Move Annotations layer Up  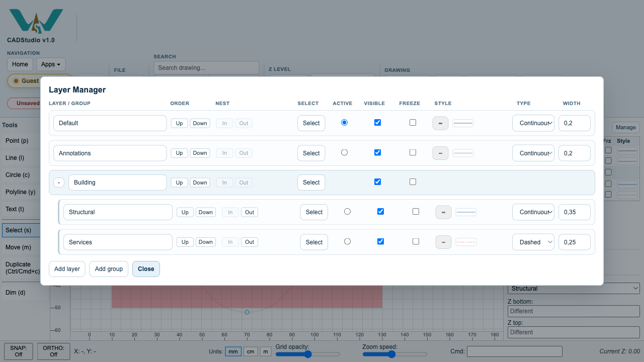tap(179, 153)
